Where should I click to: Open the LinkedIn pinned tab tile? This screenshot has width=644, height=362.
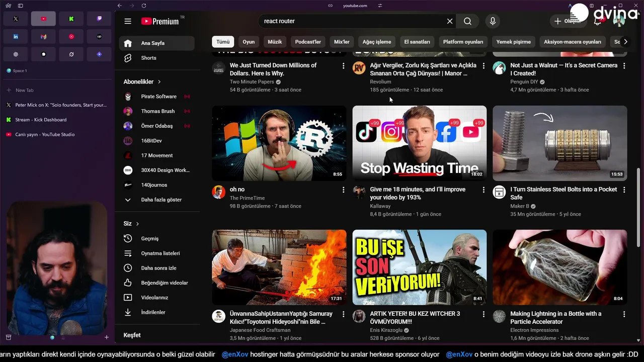pos(16,37)
